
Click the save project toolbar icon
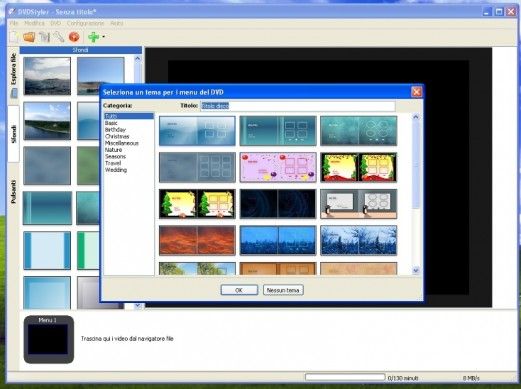point(44,37)
